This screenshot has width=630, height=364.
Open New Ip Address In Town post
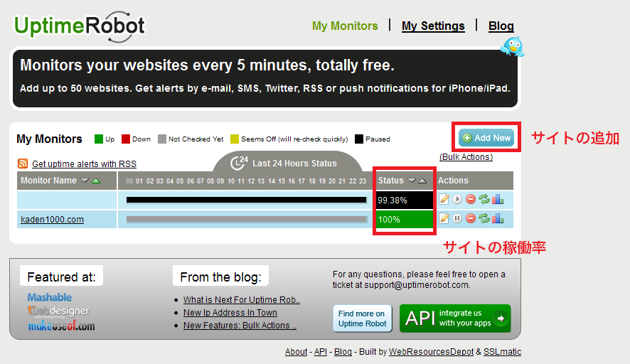click(x=230, y=313)
